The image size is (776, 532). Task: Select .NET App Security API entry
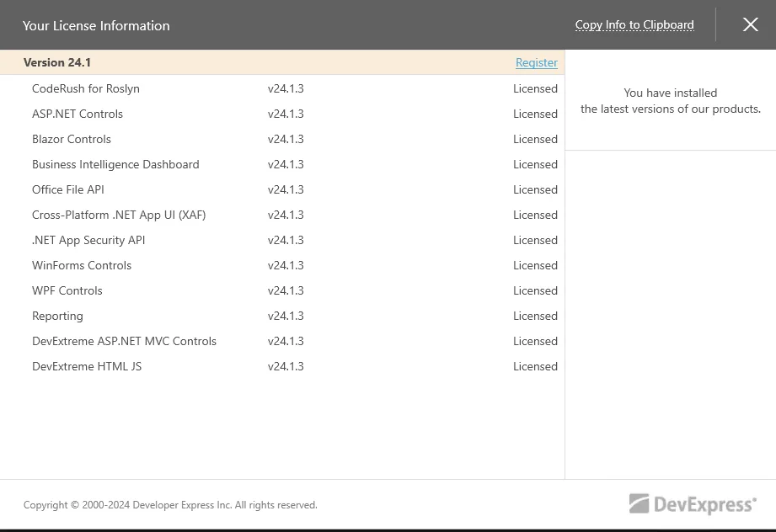coord(282,240)
